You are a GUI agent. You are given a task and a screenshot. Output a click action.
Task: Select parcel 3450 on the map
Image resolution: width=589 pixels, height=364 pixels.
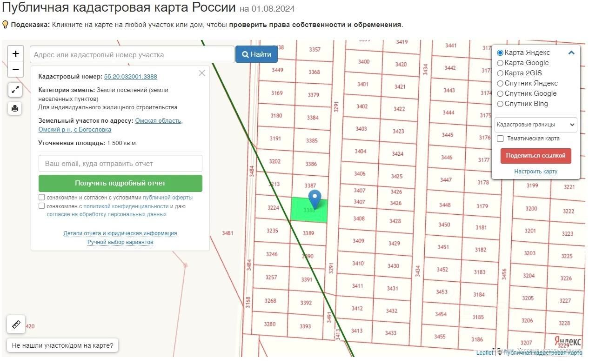coord(444,225)
